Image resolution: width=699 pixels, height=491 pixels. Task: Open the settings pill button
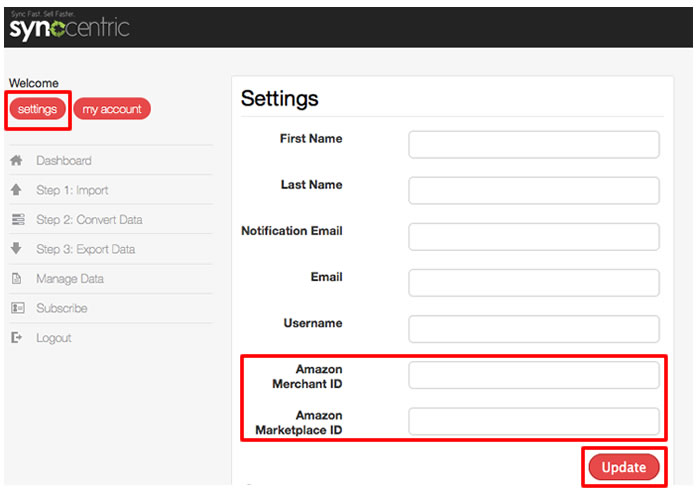pyautogui.click(x=37, y=109)
